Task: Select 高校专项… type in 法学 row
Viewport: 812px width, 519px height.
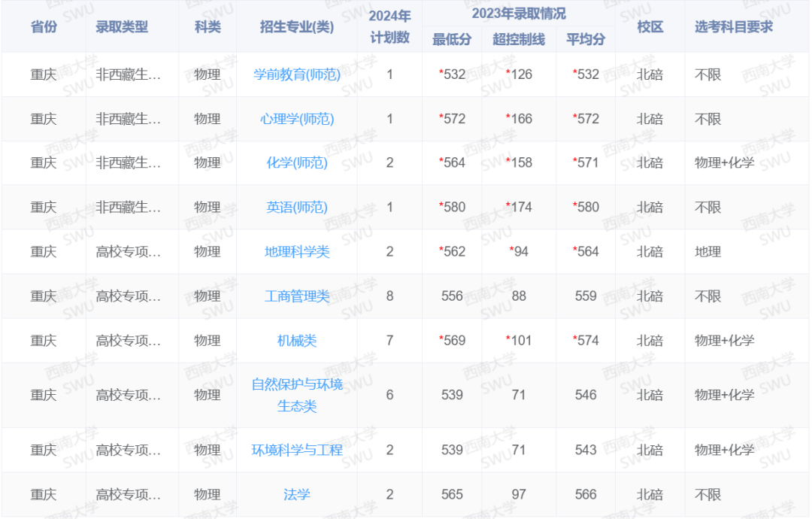Action: pyautogui.click(x=128, y=495)
